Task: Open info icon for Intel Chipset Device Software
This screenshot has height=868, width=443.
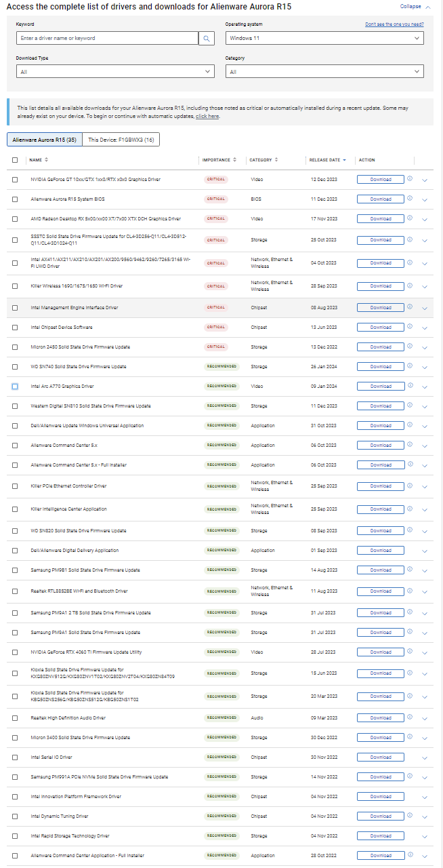Action: 410,326
